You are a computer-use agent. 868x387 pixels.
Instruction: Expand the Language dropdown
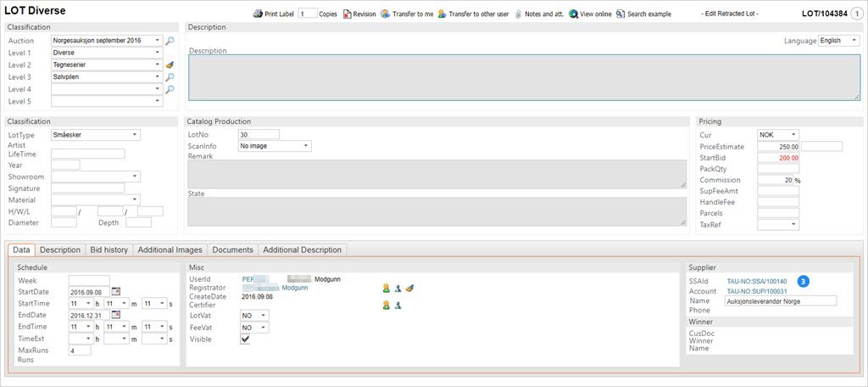pyautogui.click(x=838, y=41)
